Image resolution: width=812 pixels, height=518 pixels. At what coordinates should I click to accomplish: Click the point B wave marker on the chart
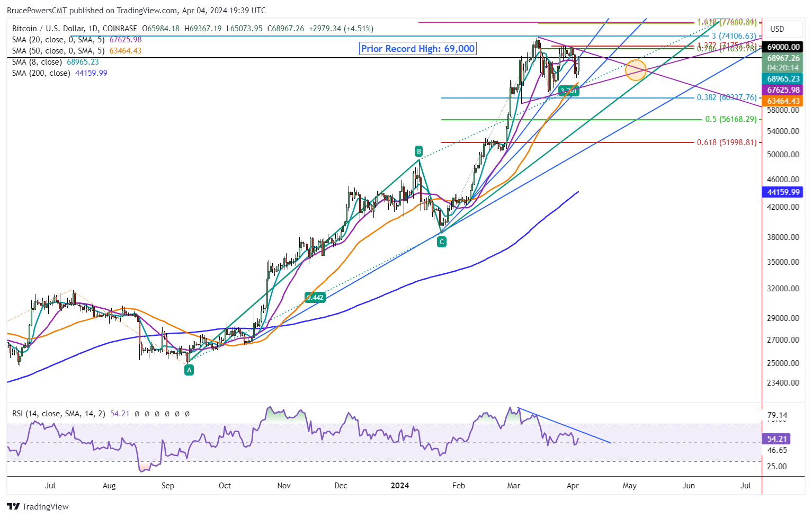(x=418, y=151)
